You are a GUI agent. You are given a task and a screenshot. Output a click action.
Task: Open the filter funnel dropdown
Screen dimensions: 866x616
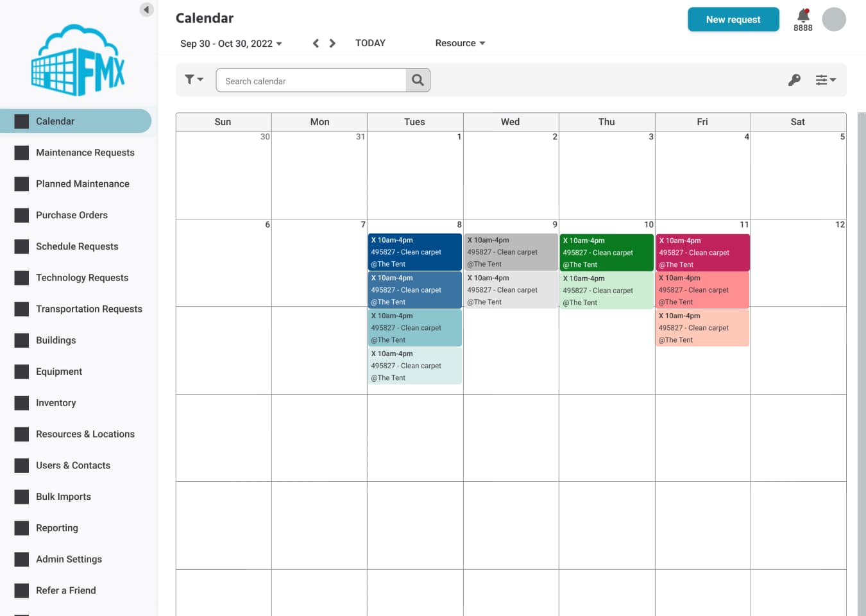tap(194, 80)
